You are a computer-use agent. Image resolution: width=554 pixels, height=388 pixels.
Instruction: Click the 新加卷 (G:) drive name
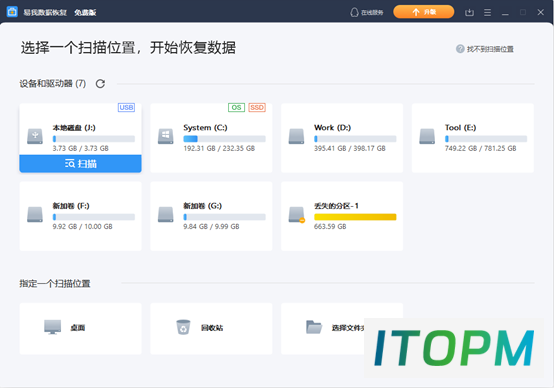click(x=202, y=206)
